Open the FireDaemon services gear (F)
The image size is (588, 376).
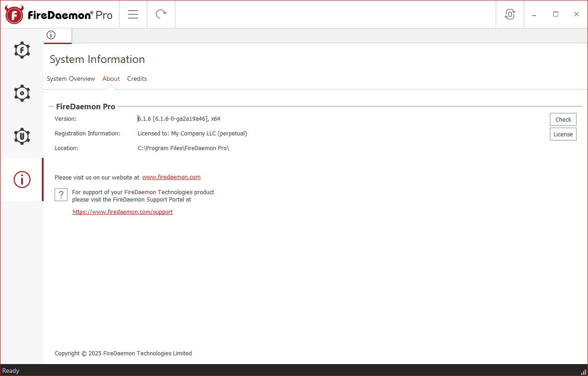(x=22, y=50)
